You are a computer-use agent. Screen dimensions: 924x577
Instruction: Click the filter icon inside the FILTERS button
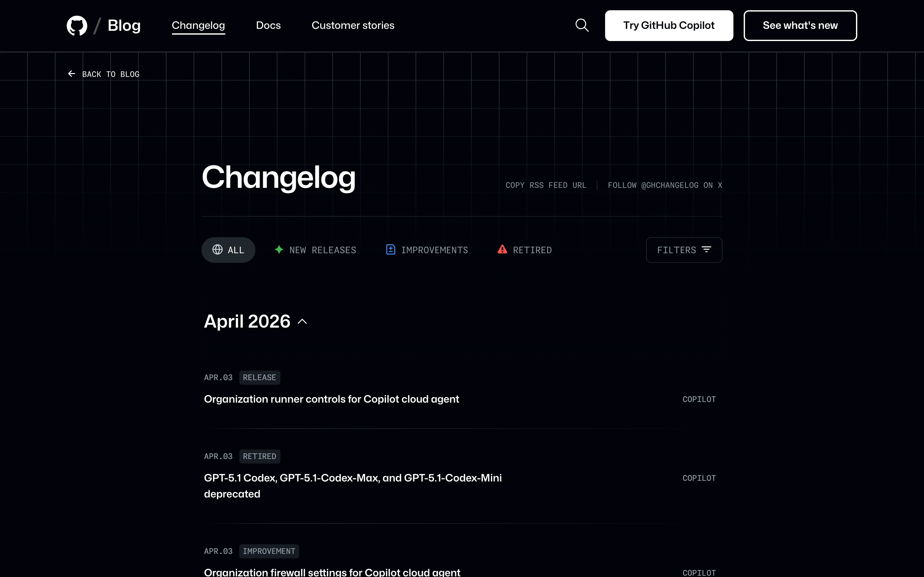point(707,250)
